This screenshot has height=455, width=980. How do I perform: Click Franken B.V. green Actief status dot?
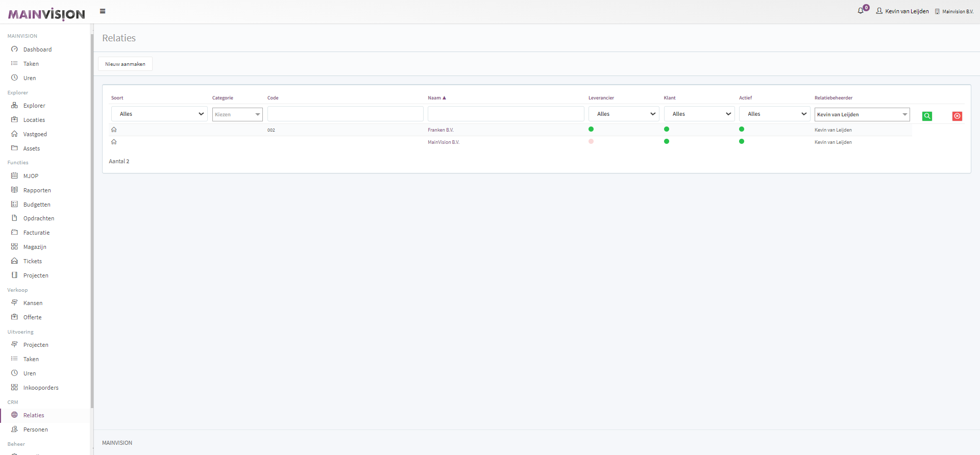tap(742, 129)
